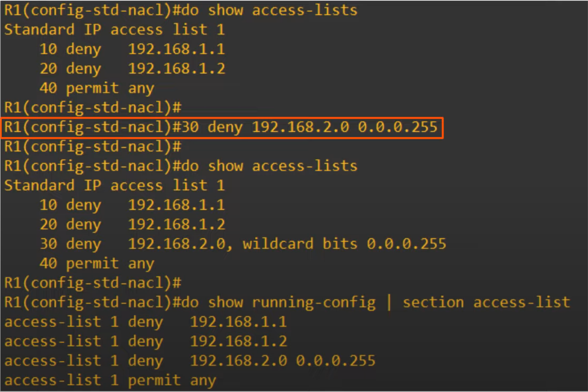Click 'access-list 1 deny 192.168.2.0 0.0.0.255' line
588x392 pixels.
pos(190,361)
